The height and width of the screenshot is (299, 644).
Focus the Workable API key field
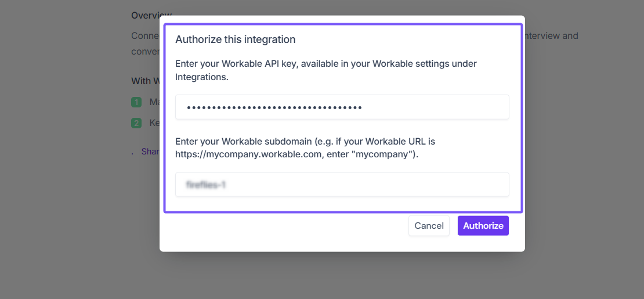tap(342, 107)
